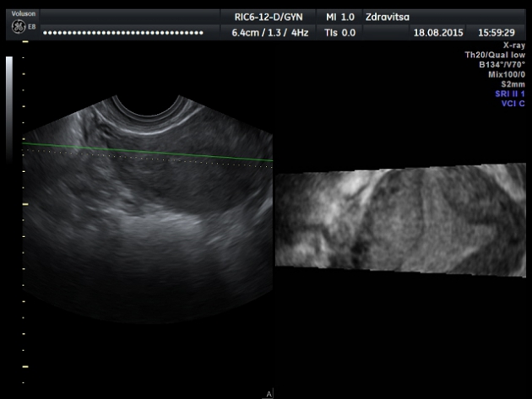The width and height of the screenshot is (532, 399).
Task: Click the 'A' plane marker at bottom
Action: pos(269,394)
